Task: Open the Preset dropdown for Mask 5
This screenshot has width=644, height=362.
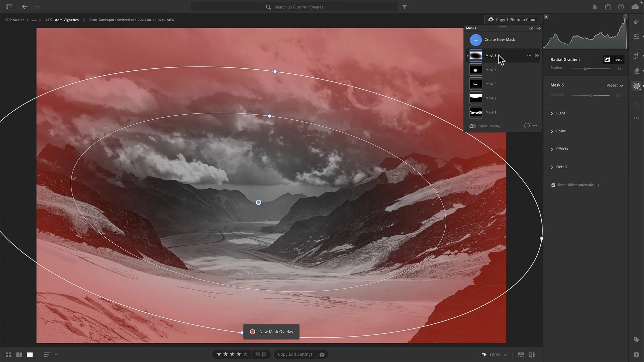Action: coord(614,85)
